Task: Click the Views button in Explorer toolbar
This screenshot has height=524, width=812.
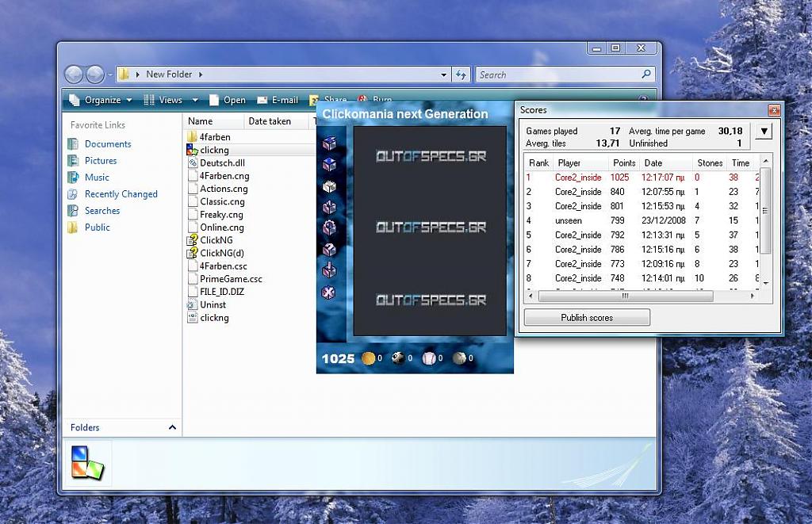Action: (x=163, y=100)
